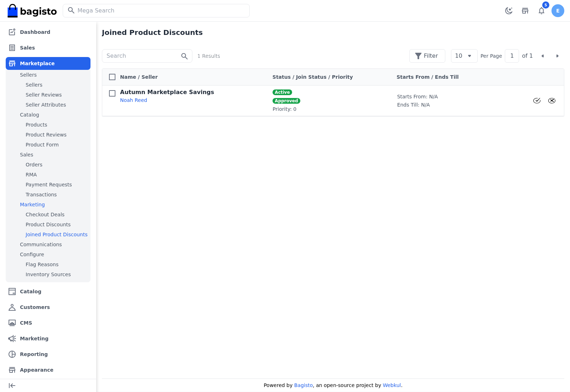Image resolution: width=570 pixels, height=392 pixels.
Task: Click the Marketing megaphone icon
Action: pos(12,339)
